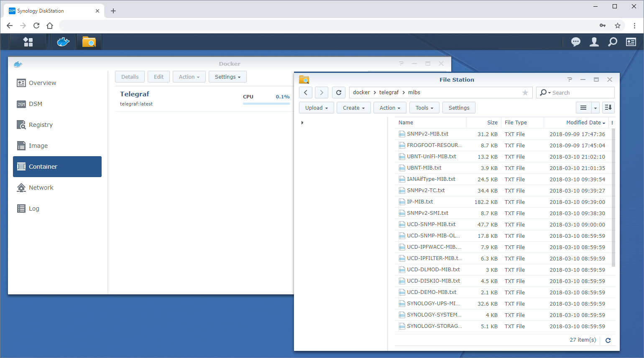Sort files by Size column
Viewport: 644px width, 358px height.
[x=484, y=123]
